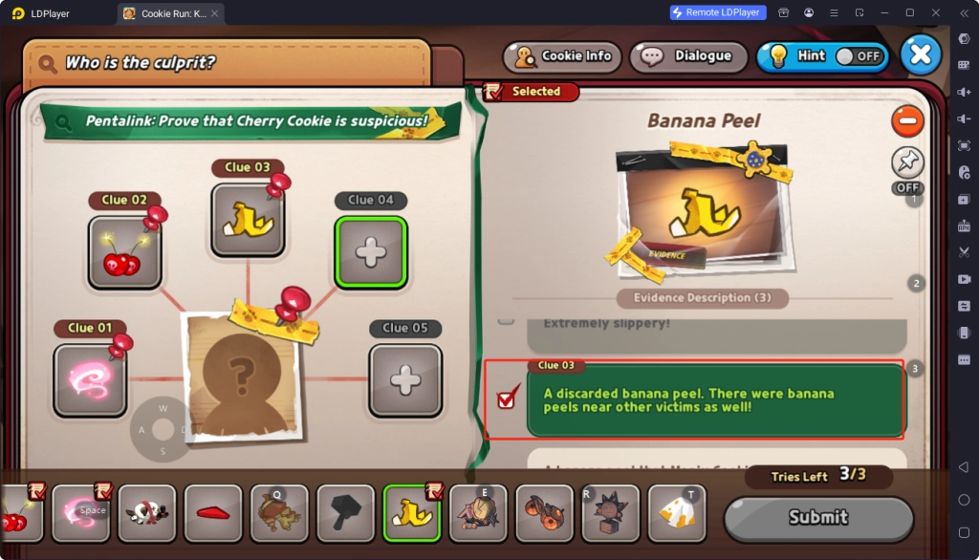Click the red minus remove icon
This screenshot has height=560, width=979.
pos(907,120)
